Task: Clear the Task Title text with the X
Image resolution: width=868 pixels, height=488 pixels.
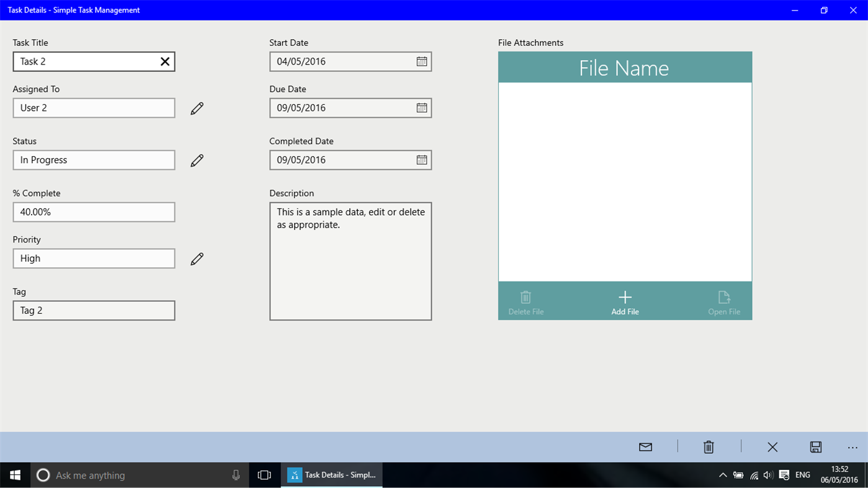Action: 164,61
